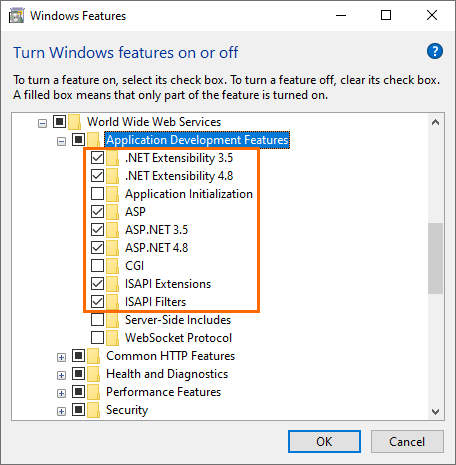Expand the Health and Diagnostics node
Viewport: 456px width, 465px height.
[x=61, y=376]
